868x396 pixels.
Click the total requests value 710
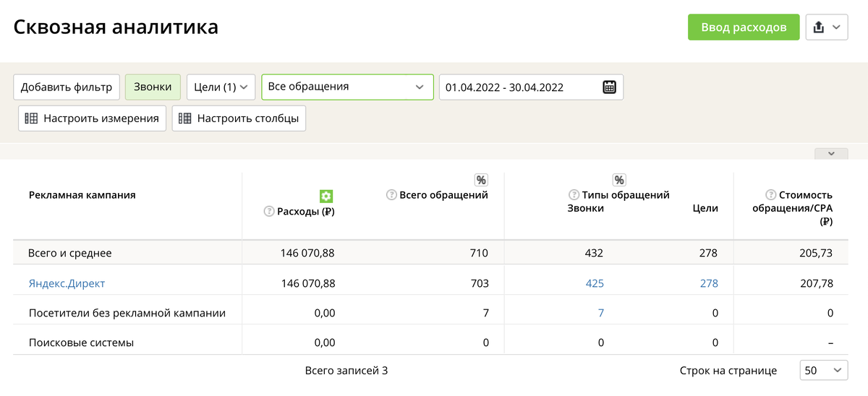(479, 253)
